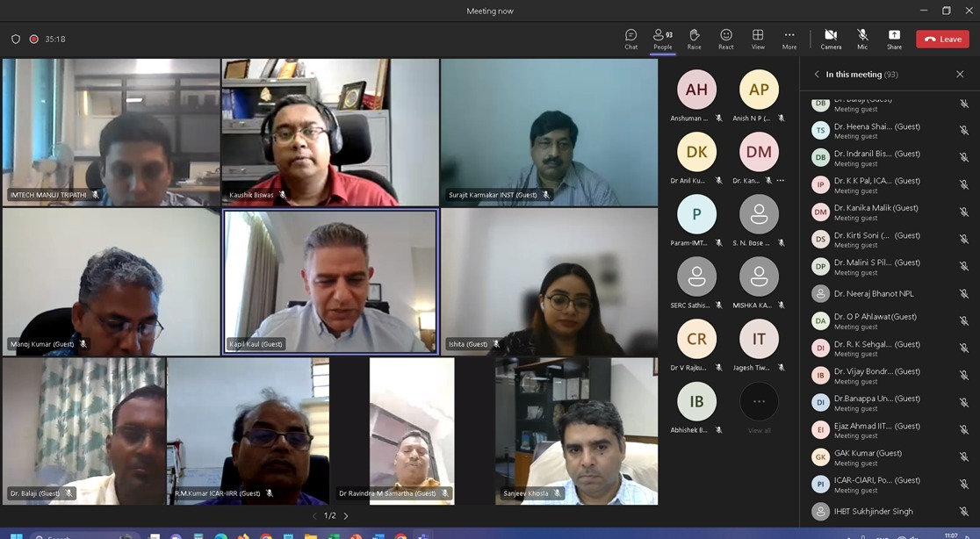Image resolution: width=980 pixels, height=539 pixels.
Task: Select Dr. Neeraj Bhanot NPL in list
Action: point(873,294)
